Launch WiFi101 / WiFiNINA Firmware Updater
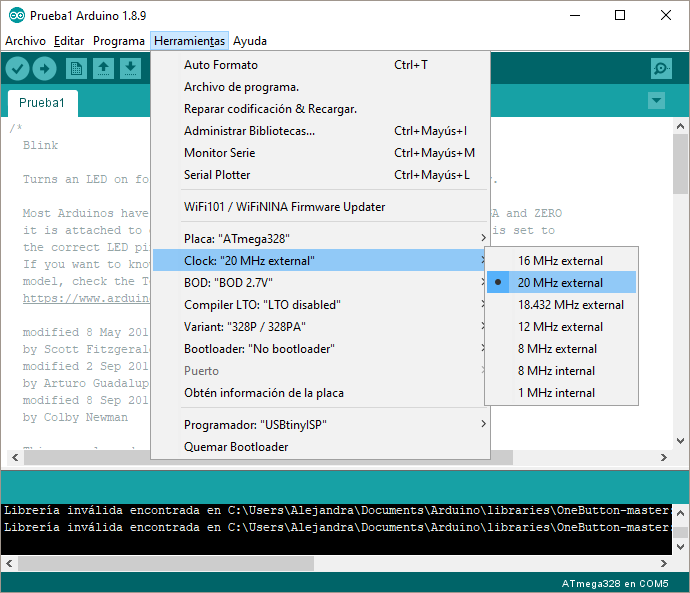Image resolution: width=690 pixels, height=593 pixels. click(320, 207)
